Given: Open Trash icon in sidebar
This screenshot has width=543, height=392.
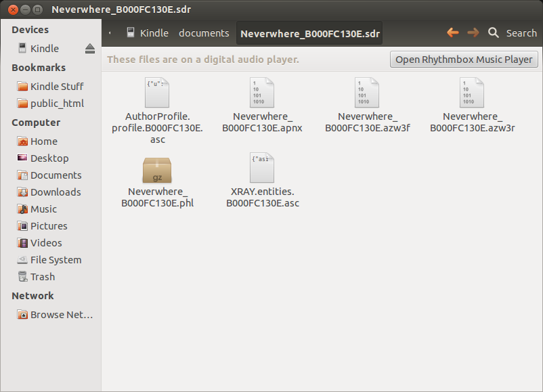Looking at the screenshot, I should (22, 277).
